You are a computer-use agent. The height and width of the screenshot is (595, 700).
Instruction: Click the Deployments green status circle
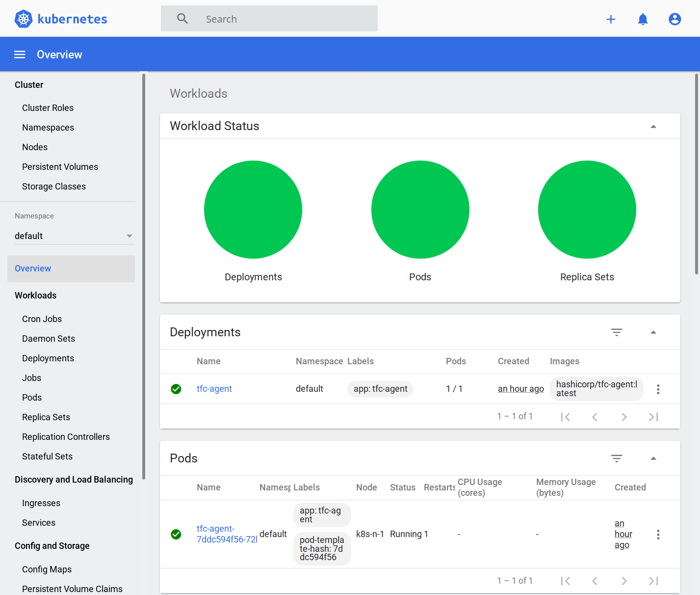pos(253,210)
